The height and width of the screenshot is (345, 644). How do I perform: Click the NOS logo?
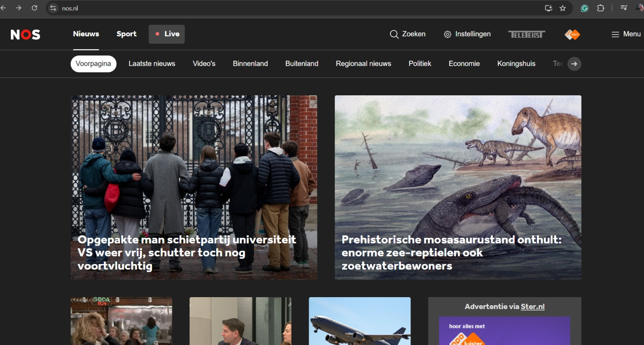[x=25, y=35]
